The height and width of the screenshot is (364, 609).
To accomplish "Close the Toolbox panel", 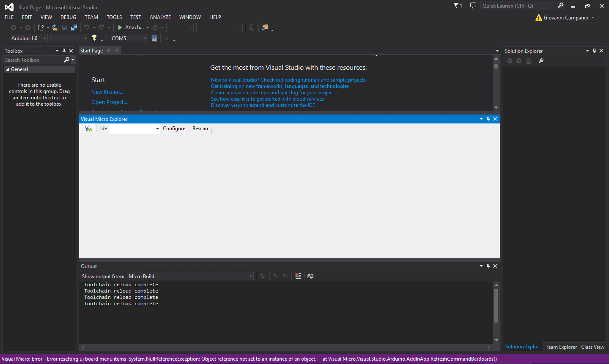I will click(71, 51).
